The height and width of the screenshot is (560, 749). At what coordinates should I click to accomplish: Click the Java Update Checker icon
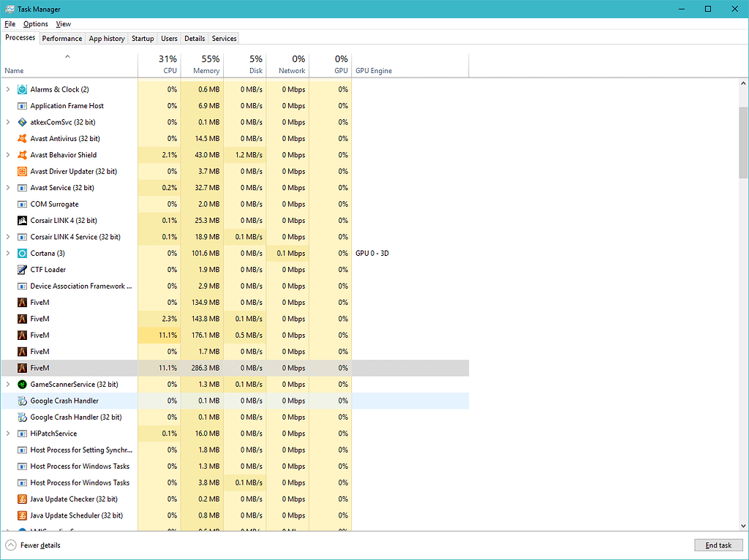22,499
